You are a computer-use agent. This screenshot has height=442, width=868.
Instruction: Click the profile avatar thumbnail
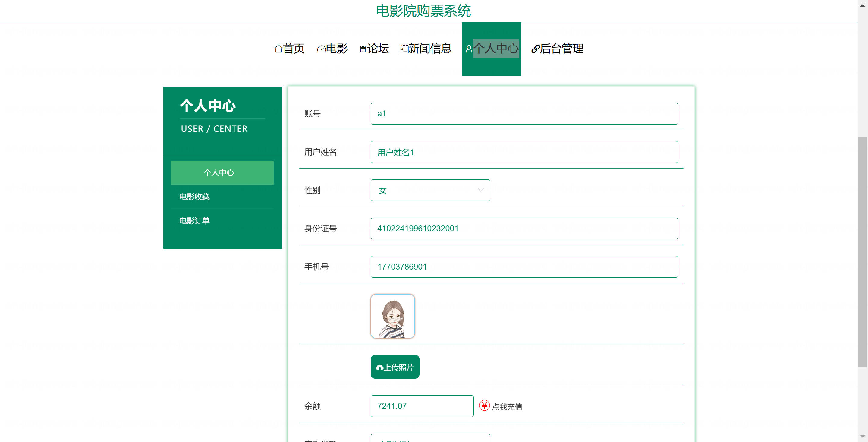click(392, 316)
